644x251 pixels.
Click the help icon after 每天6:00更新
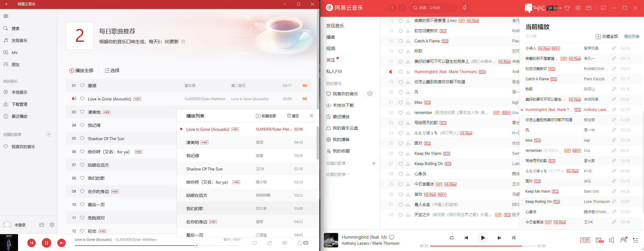pos(183,42)
